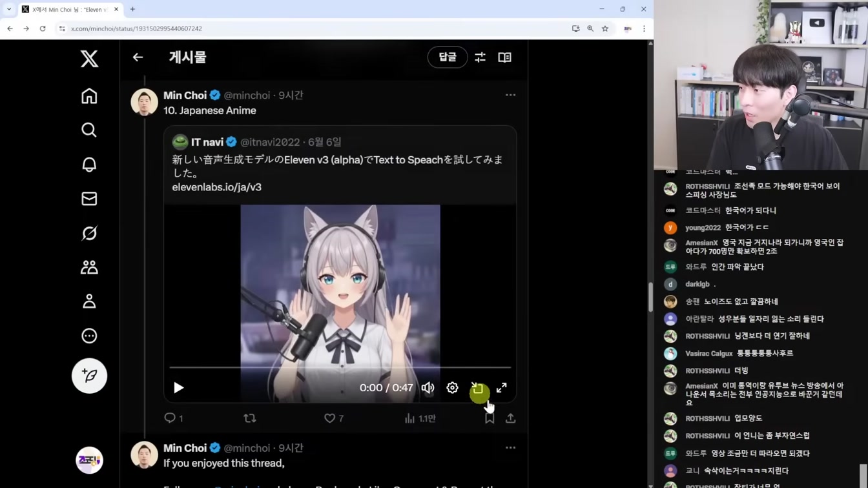Open more options on 'If you enjoyed' post
This screenshot has width=868, height=488.
[x=510, y=447]
